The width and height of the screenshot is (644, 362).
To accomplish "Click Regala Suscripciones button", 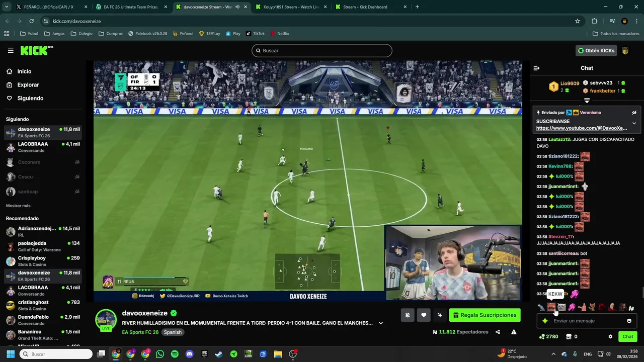I will point(485,315).
